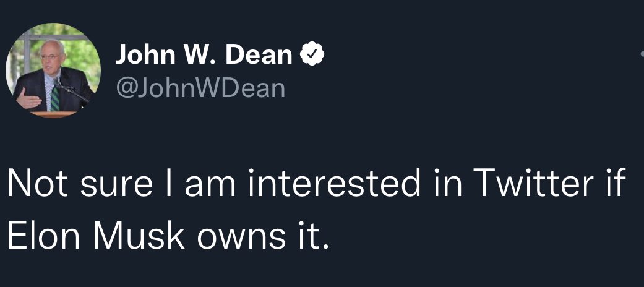The width and height of the screenshot is (644, 287).
Task: Click the second line starting with Elon
Action: (168, 236)
